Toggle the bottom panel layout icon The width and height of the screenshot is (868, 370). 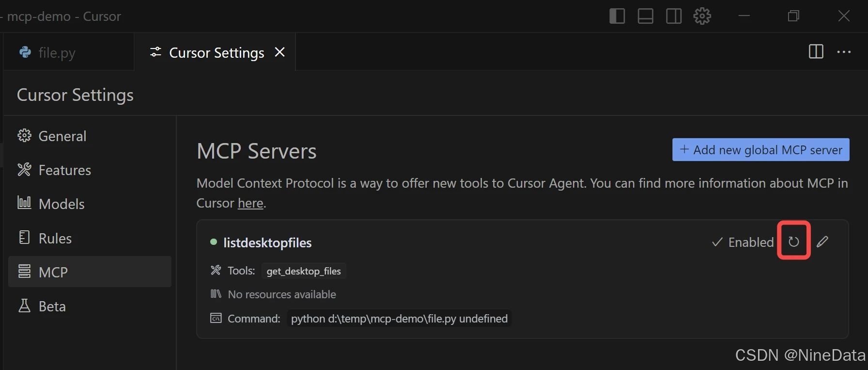click(645, 16)
